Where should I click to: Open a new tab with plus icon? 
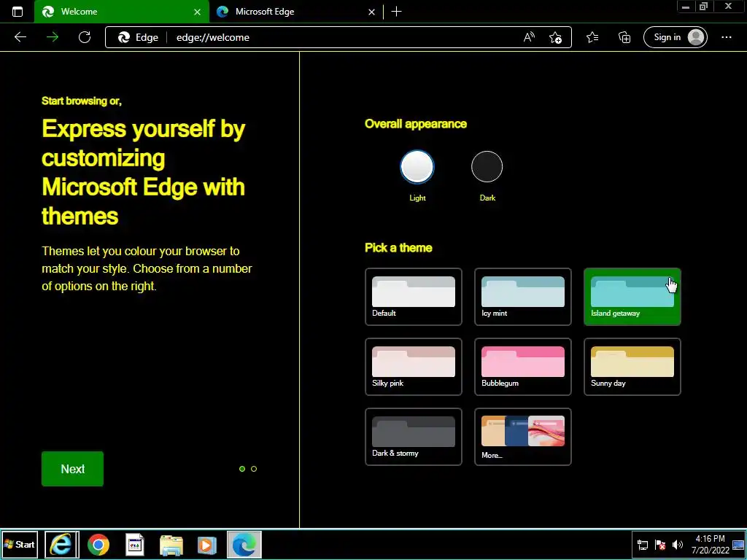pos(396,12)
